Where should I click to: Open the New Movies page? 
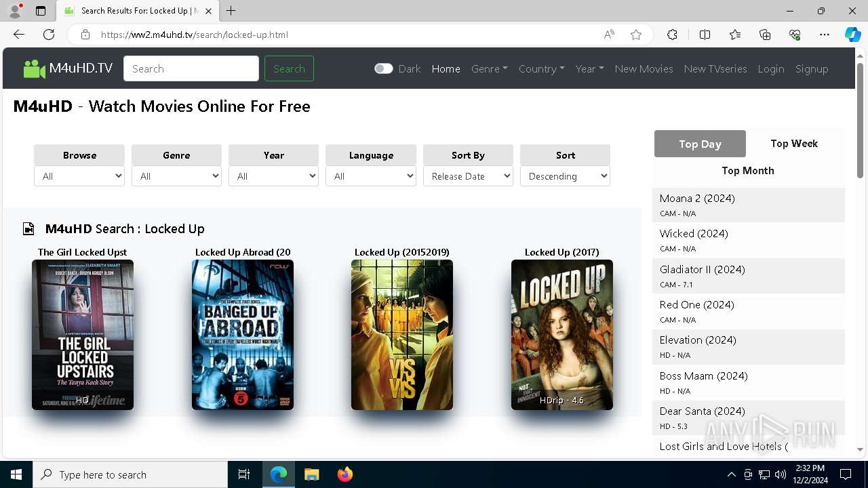[x=644, y=68]
